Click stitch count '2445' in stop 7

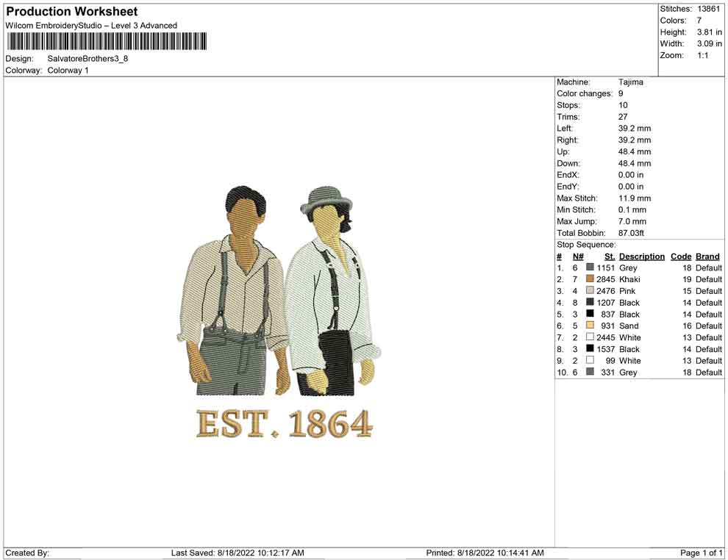pyautogui.click(x=605, y=337)
